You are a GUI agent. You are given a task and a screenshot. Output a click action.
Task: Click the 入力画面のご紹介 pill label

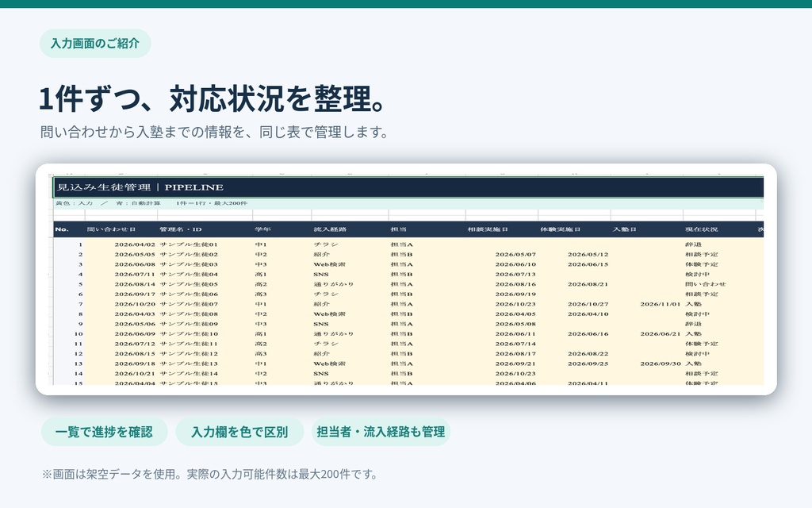tap(95, 44)
